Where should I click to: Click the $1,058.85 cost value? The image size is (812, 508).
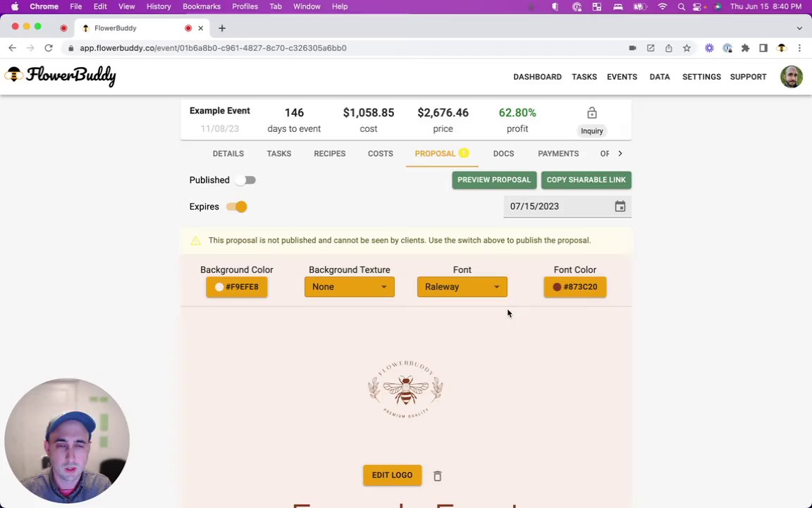tap(369, 112)
